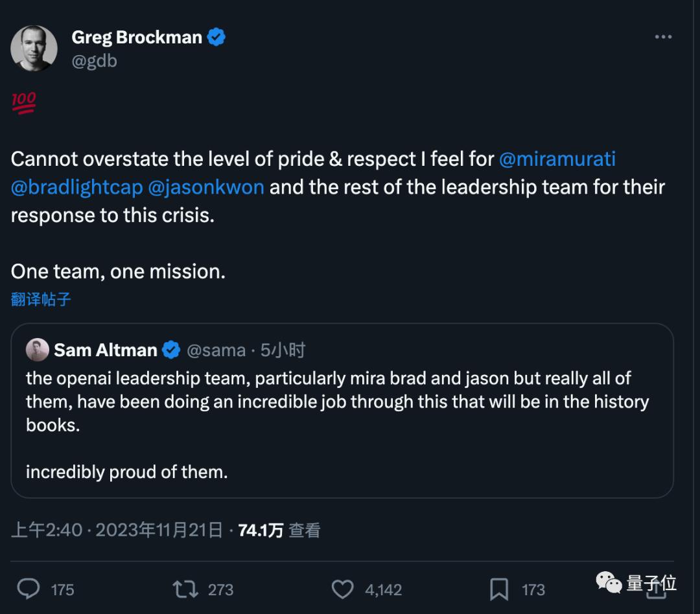The image size is (700, 614).
Task: Open Sam Altman's small avatar
Action: pos(38,350)
